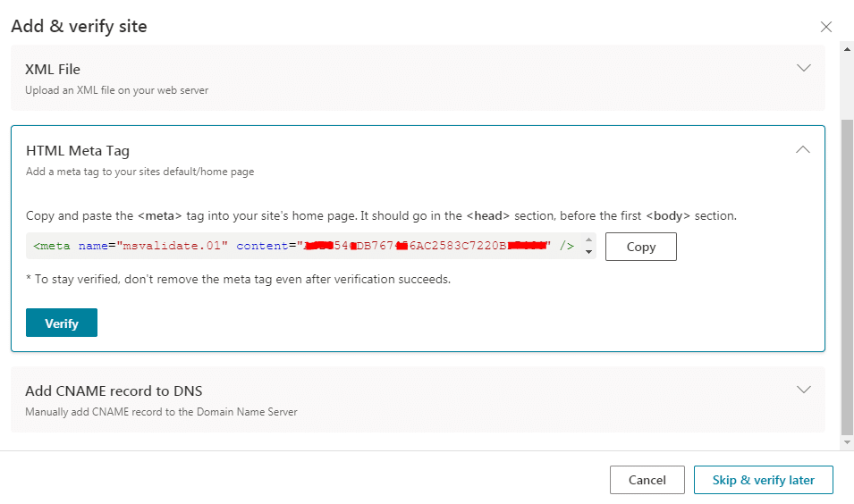Viewport: 854px width, 504px height.
Task: Expand the XML File section chevron
Action: (x=803, y=68)
